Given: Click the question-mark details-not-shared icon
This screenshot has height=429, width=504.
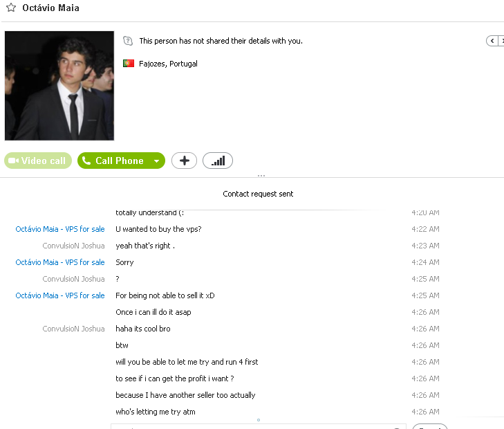Looking at the screenshot, I should point(128,41).
